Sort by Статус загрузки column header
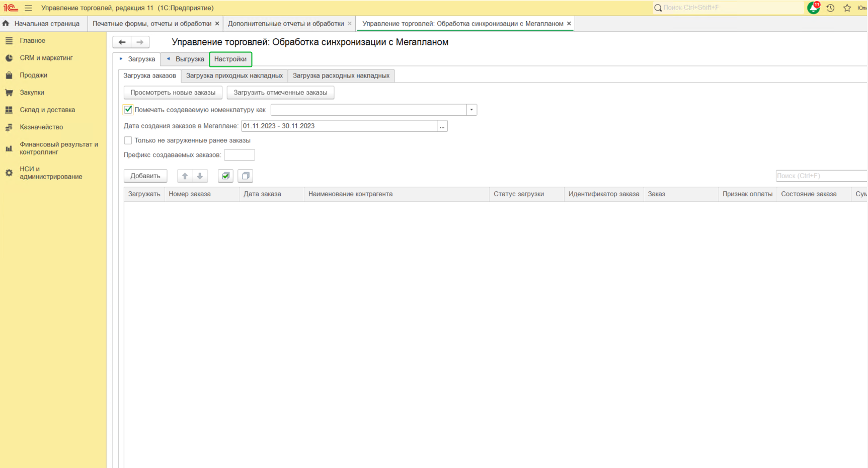Image resolution: width=868 pixels, height=468 pixels. [527, 194]
